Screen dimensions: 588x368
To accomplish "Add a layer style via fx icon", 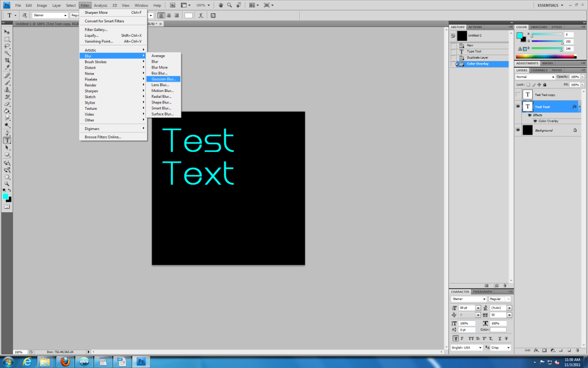I will [x=536, y=350].
